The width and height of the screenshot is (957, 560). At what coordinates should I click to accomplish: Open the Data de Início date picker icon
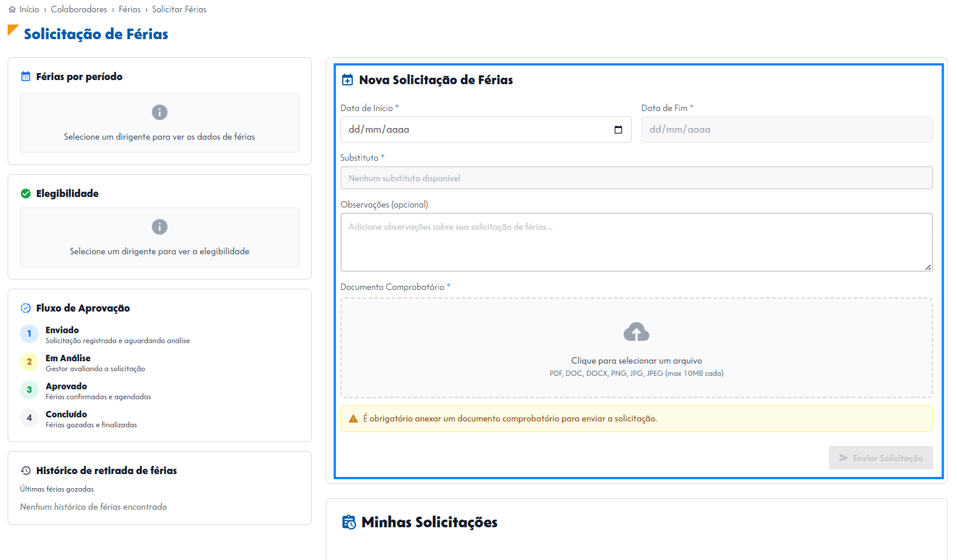tap(618, 130)
